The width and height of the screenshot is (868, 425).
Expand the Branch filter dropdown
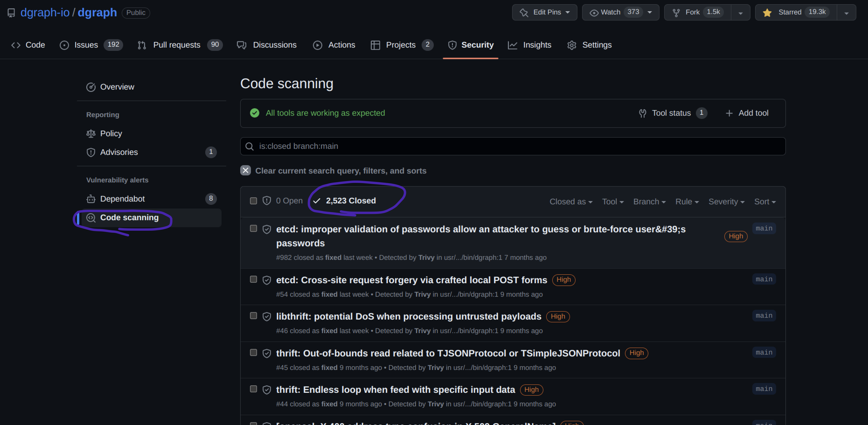(649, 202)
